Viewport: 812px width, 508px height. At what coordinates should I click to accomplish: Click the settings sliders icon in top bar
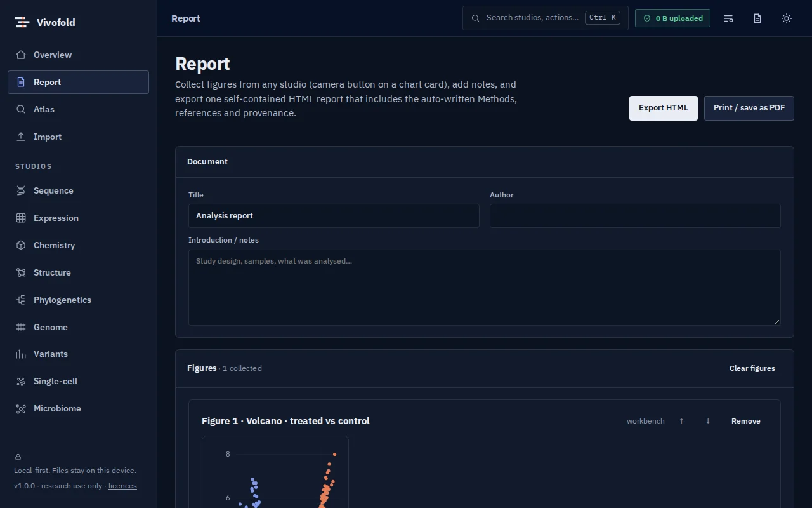point(728,18)
